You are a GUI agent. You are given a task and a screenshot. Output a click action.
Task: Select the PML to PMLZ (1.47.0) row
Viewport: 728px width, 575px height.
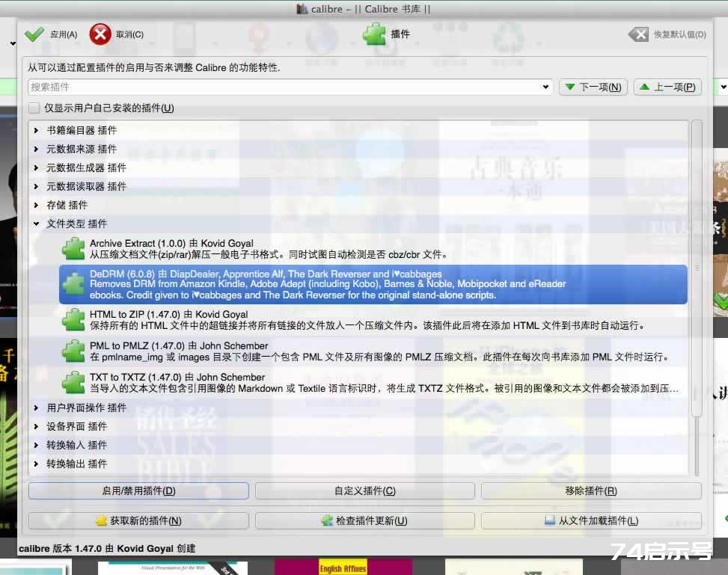point(373,351)
